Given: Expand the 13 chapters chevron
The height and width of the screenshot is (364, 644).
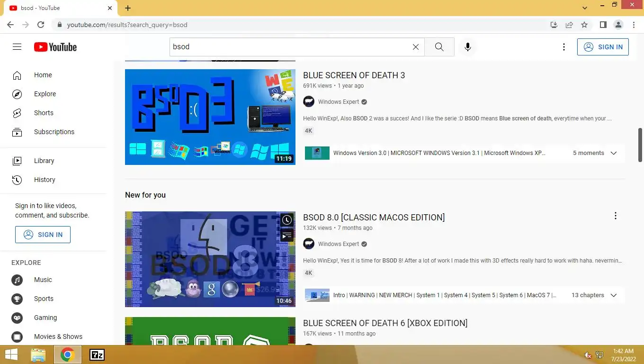Looking at the screenshot, I should (614, 295).
